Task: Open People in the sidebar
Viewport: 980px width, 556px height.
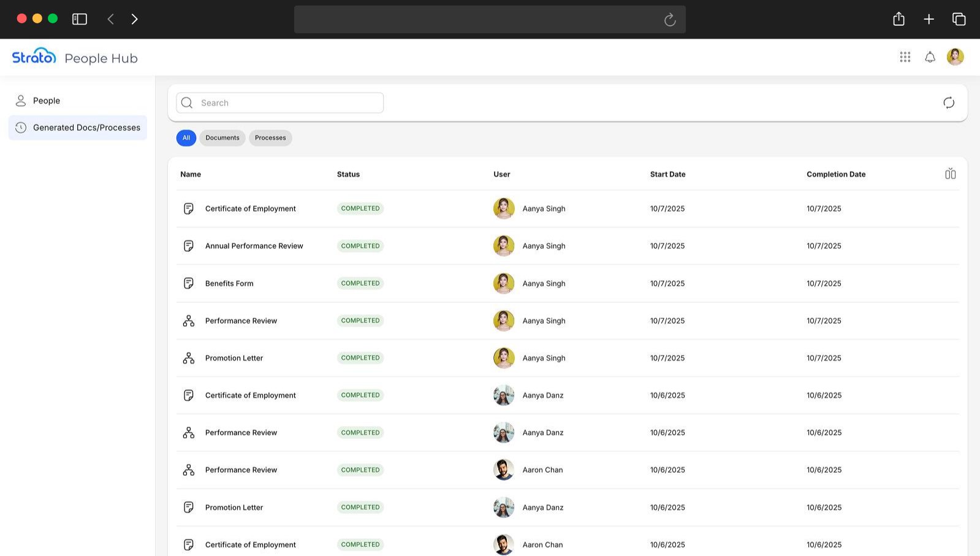Action: 78,101
